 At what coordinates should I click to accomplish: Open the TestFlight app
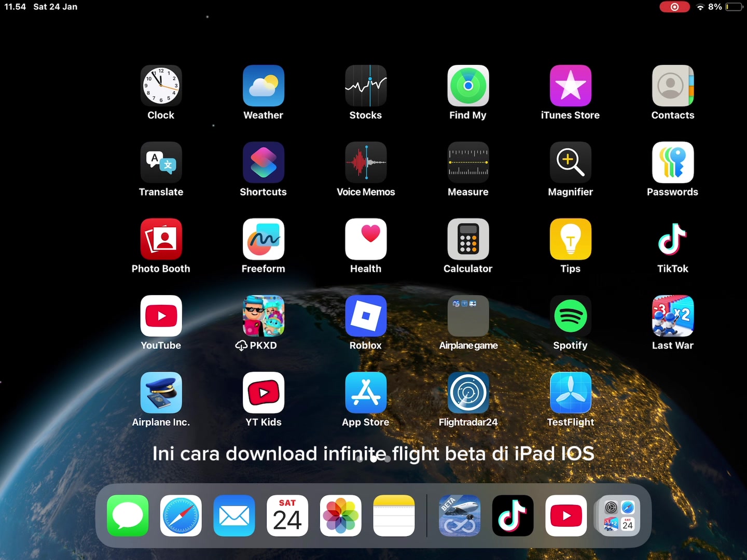[x=571, y=393]
